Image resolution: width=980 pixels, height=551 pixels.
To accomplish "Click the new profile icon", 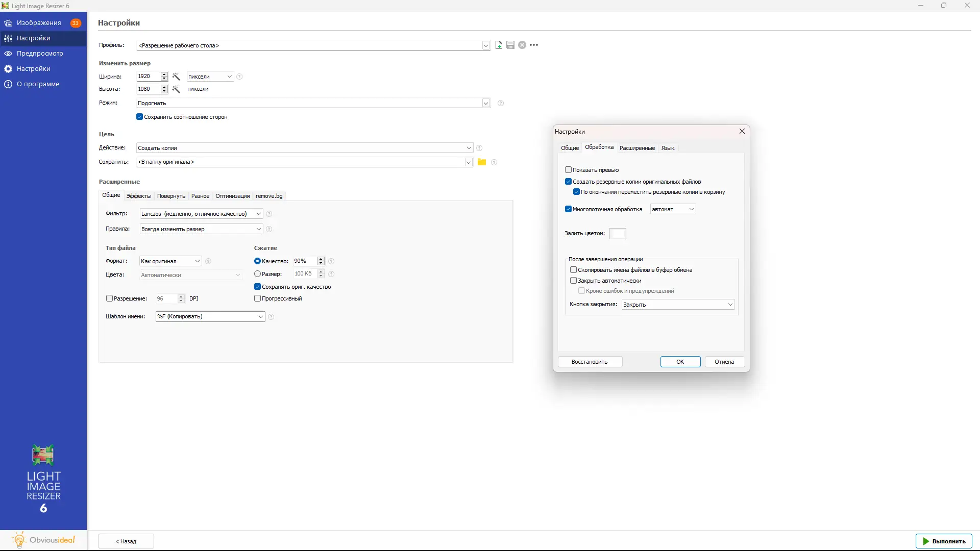I will coord(499,45).
